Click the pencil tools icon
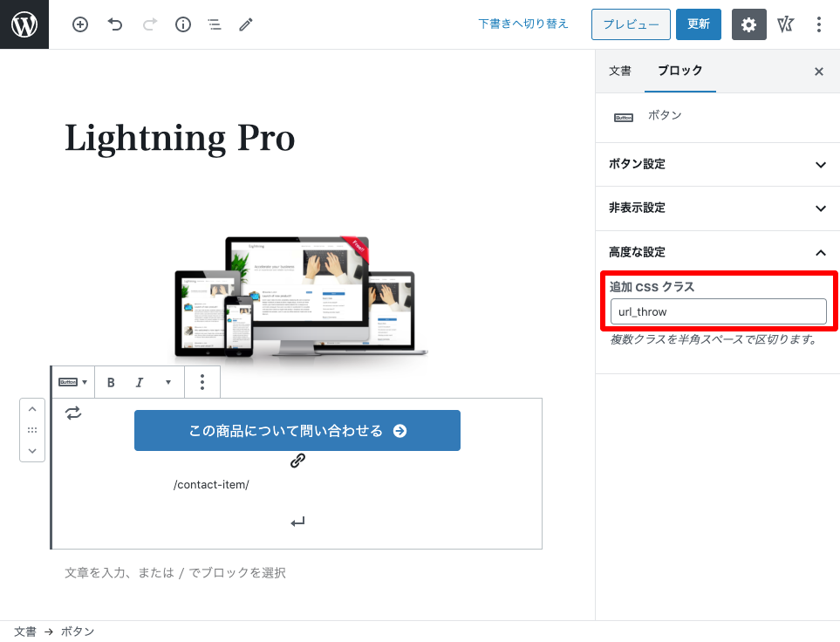 (x=246, y=24)
